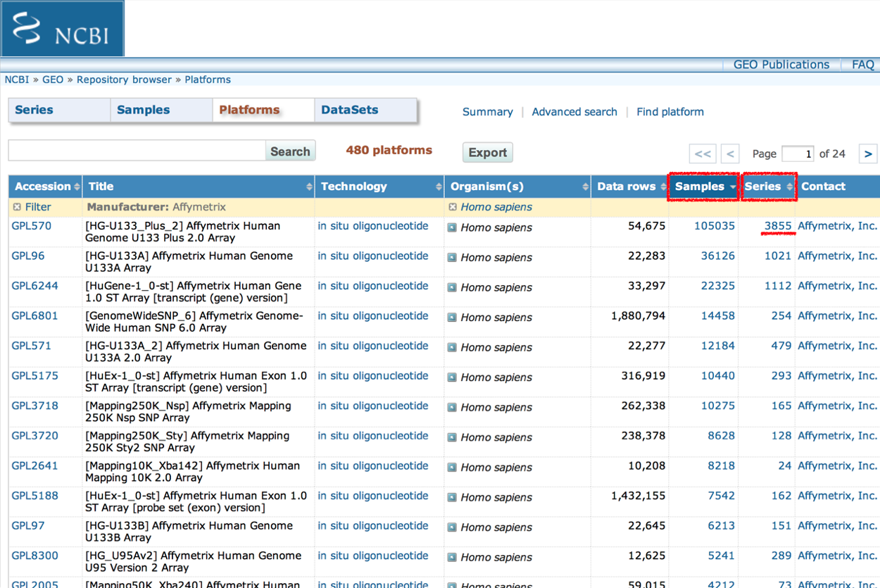
Task: Remove the Homo sapiens organism filter icon
Action: 453,207
